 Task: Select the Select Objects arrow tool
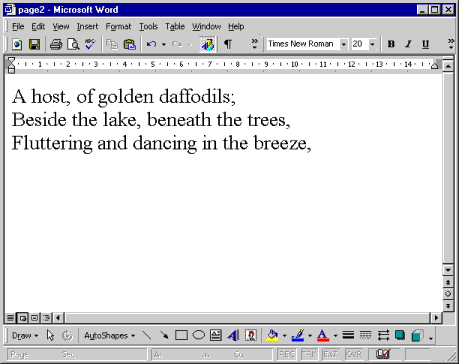click(x=50, y=336)
